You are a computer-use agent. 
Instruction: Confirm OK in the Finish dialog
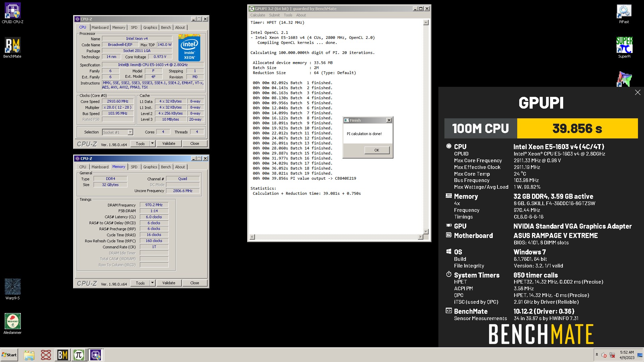(377, 150)
